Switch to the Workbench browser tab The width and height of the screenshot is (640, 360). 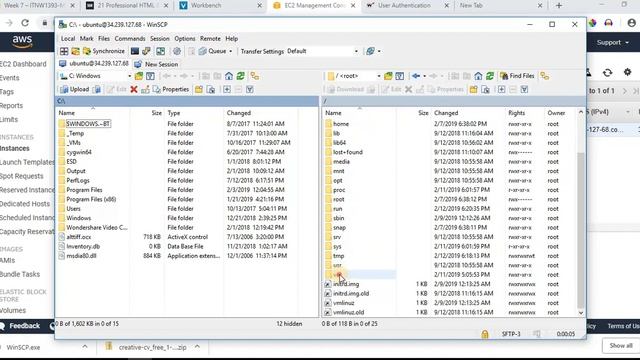click(206, 5)
